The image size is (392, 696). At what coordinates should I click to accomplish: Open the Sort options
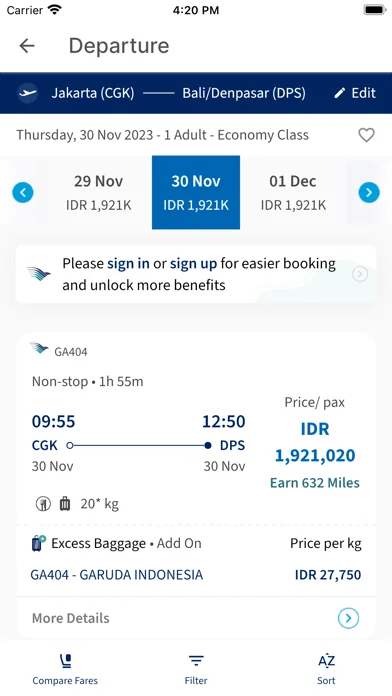pyautogui.click(x=326, y=670)
